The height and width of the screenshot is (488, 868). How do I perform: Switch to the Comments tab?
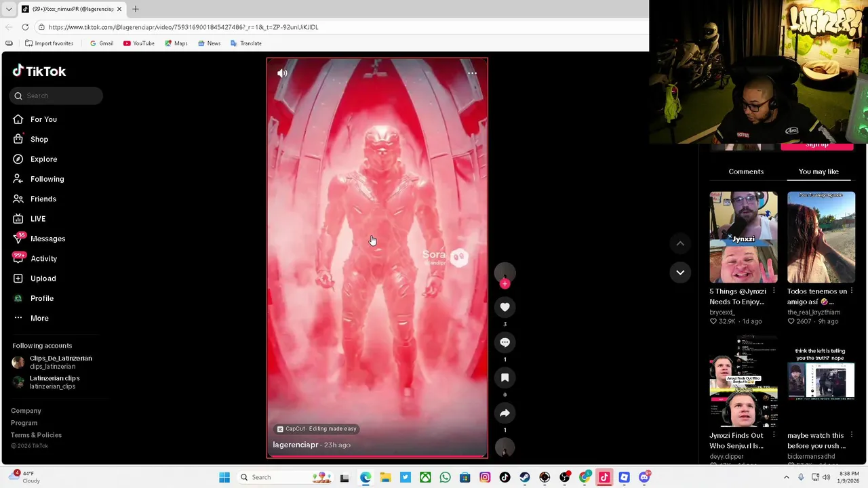[746, 171]
